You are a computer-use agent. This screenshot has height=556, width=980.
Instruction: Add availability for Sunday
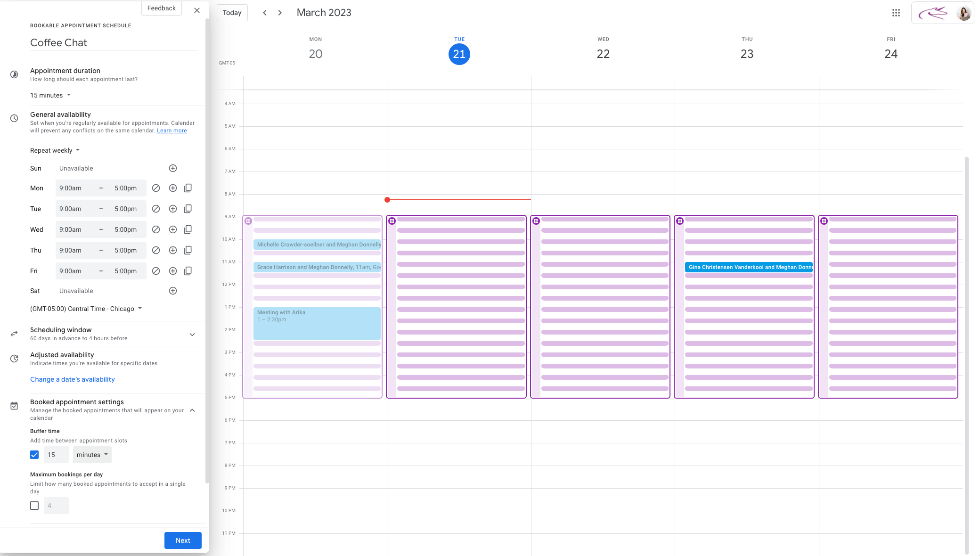pyautogui.click(x=173, y=168)
